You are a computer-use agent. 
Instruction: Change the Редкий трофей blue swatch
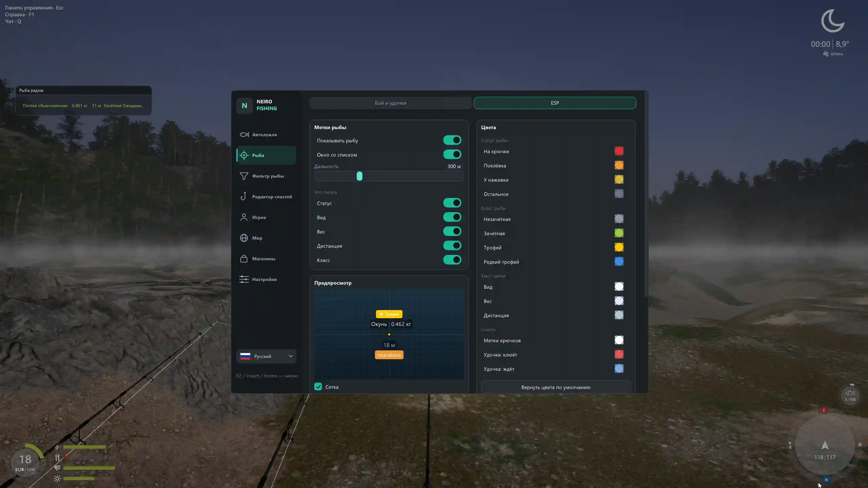point(619,262)
